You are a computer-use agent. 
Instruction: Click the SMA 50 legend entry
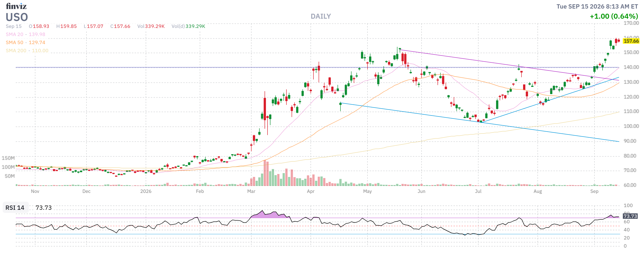coord(25,43)
